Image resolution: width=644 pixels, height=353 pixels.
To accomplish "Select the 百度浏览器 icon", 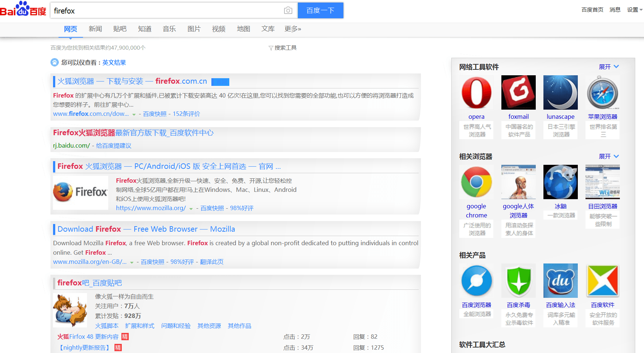I will (x=476, y=281).
